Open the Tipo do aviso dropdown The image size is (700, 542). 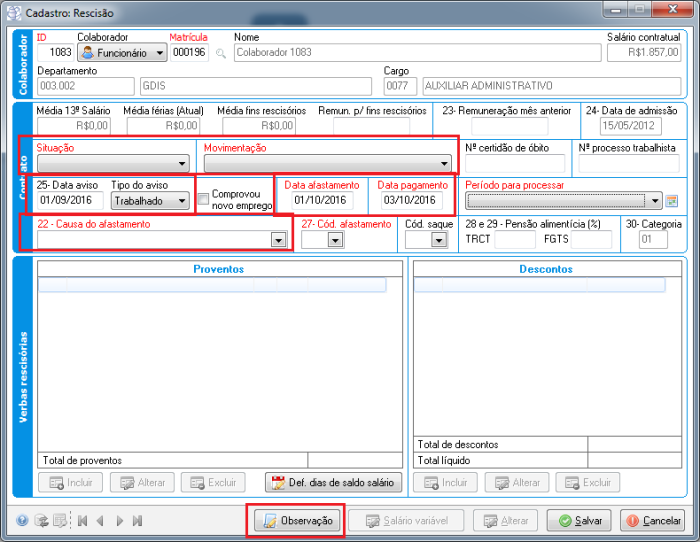(x=181, y=201)
